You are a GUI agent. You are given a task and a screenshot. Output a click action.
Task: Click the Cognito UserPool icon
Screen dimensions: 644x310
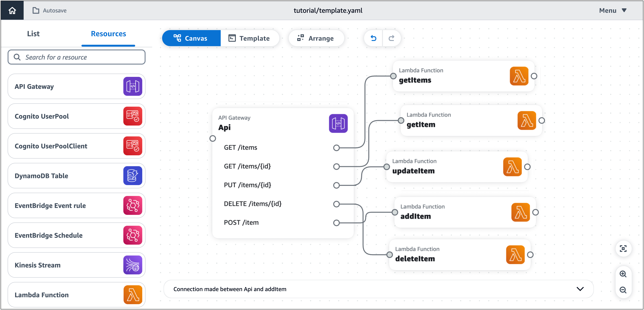[132, 116]
